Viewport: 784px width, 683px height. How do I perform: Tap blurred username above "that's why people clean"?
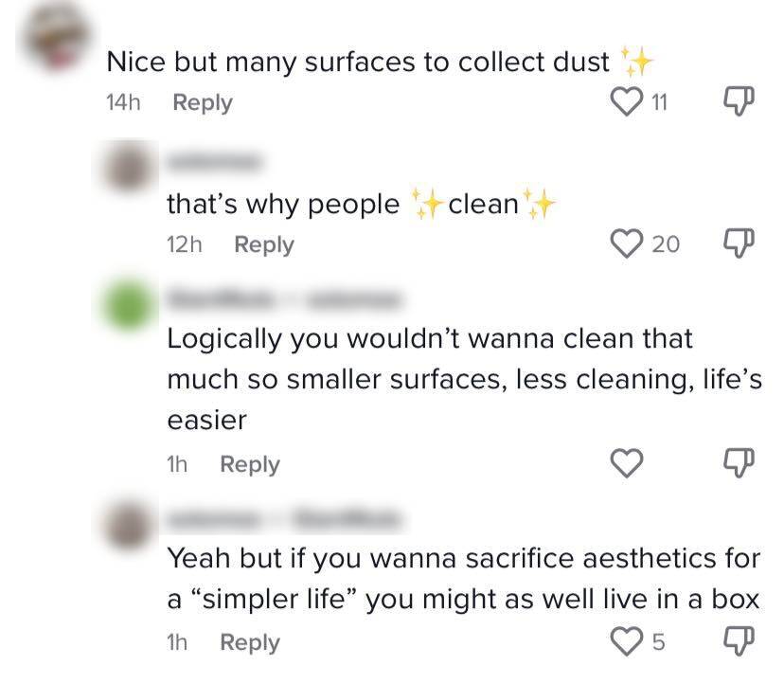[210, 162]
